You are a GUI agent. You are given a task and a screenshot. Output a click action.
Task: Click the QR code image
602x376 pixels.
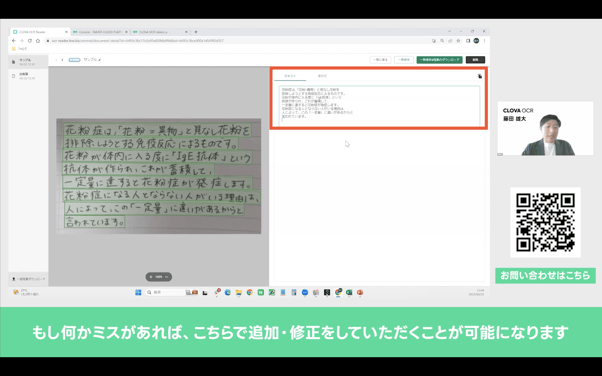pyautogui.click(x=545, y=222)
